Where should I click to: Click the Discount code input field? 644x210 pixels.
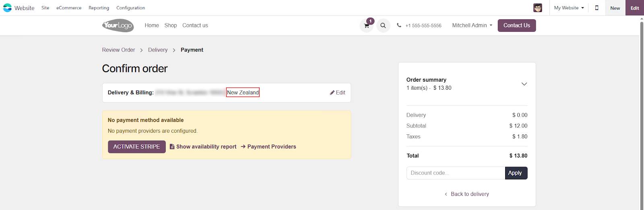[x=456, y=173]
